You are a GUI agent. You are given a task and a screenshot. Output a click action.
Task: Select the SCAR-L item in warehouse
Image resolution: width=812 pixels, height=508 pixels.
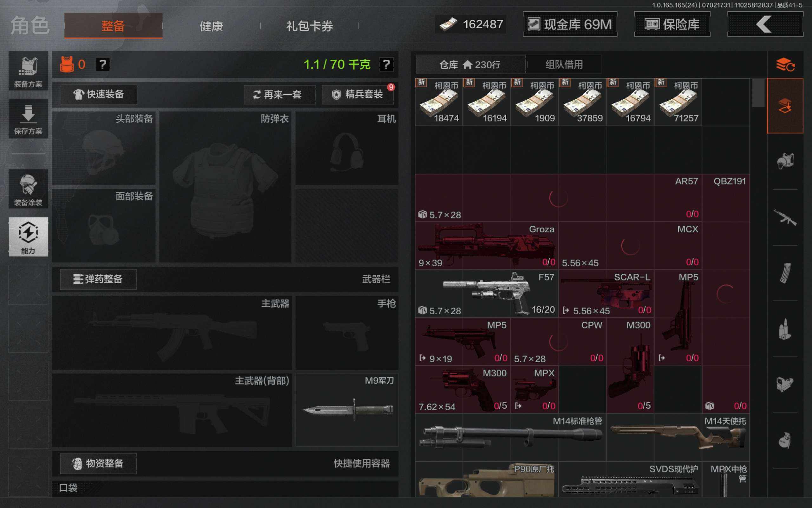click(x=606, y=294)
